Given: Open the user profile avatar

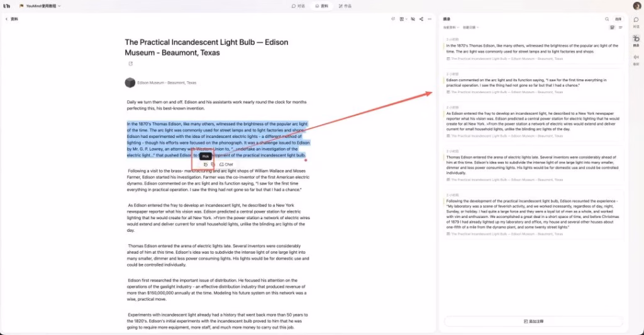Looking at the screenshot, I should [636, 6].
